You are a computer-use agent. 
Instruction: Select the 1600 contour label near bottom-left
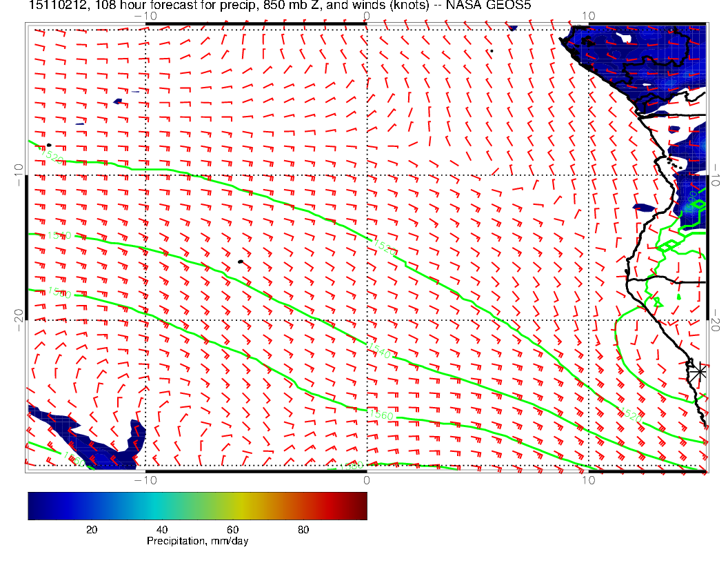(x=73, y=458)
